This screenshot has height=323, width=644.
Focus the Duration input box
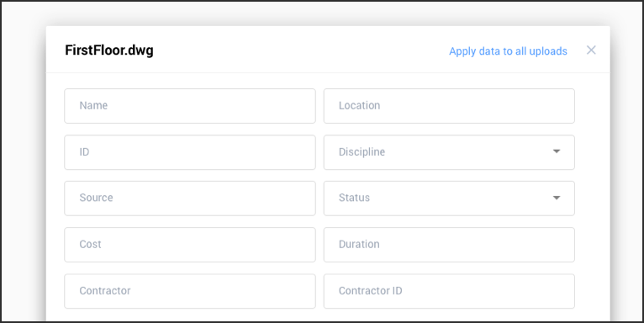(449, 245)
